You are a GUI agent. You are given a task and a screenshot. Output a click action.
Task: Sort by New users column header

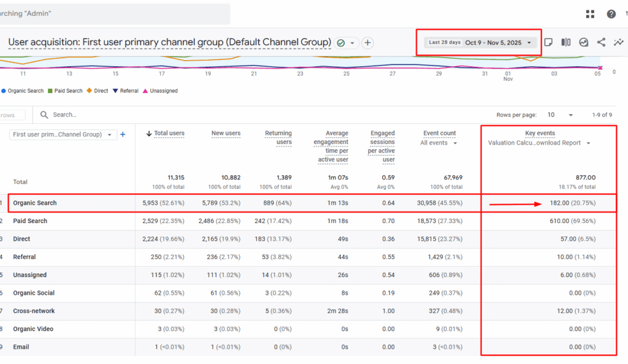tap(226, 133)
